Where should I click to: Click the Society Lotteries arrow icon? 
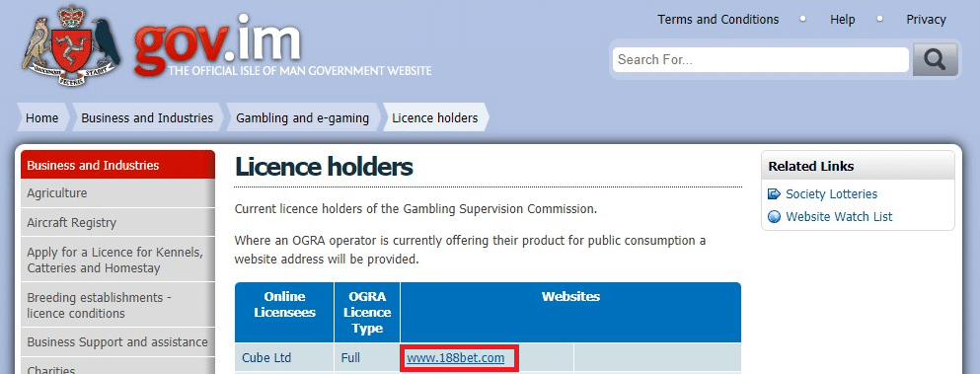[x=774, y=193]
